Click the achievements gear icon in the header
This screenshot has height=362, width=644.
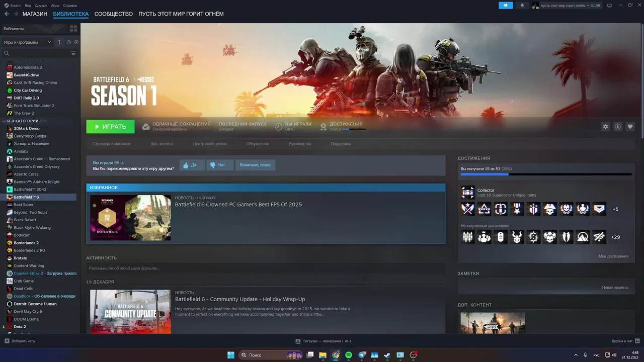(324, 127)
